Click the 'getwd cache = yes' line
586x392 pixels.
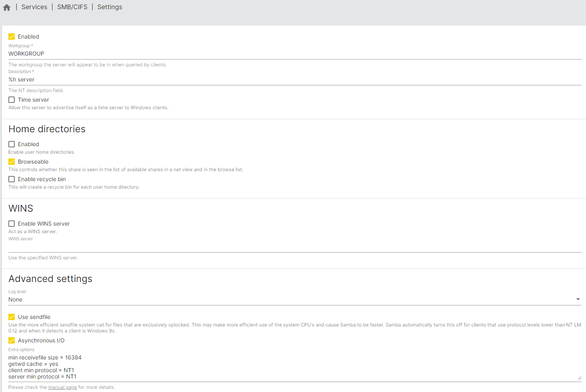coord(33,364)
